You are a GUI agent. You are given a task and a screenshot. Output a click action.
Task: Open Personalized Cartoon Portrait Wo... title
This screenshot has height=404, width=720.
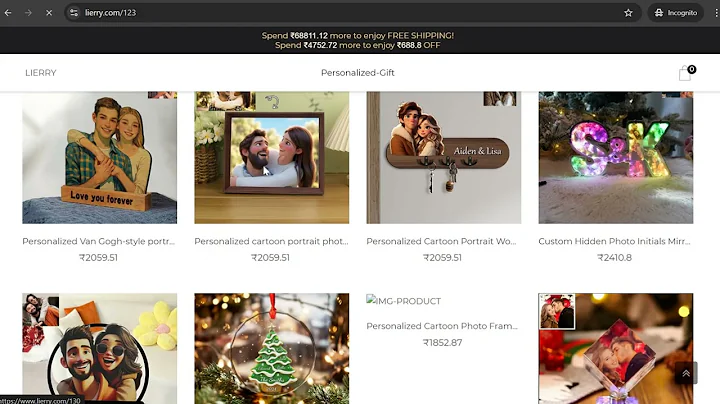(442, 241)
